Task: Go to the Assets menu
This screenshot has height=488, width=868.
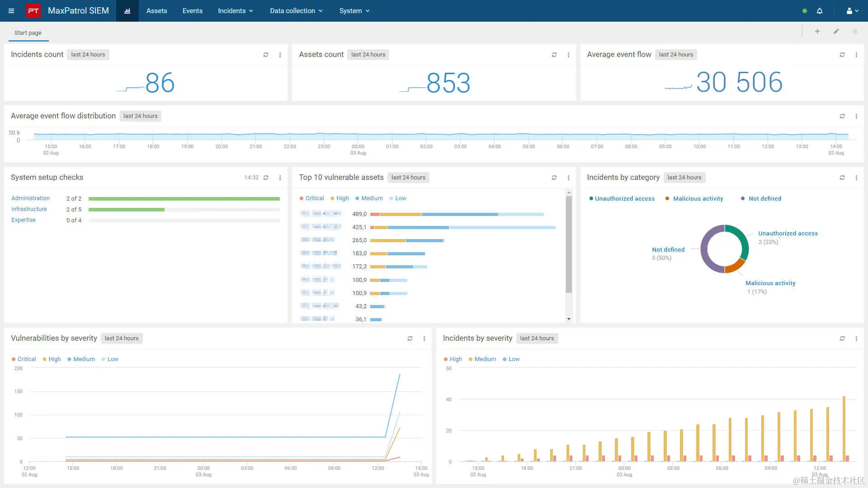Action: (156, 11)
